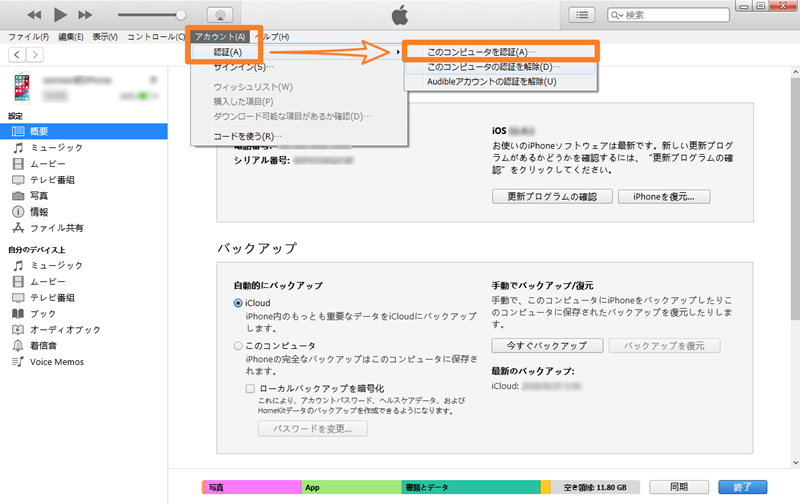Click the 今すぐバックアップ button
800x504 pixels.
[x=547, y=345]
